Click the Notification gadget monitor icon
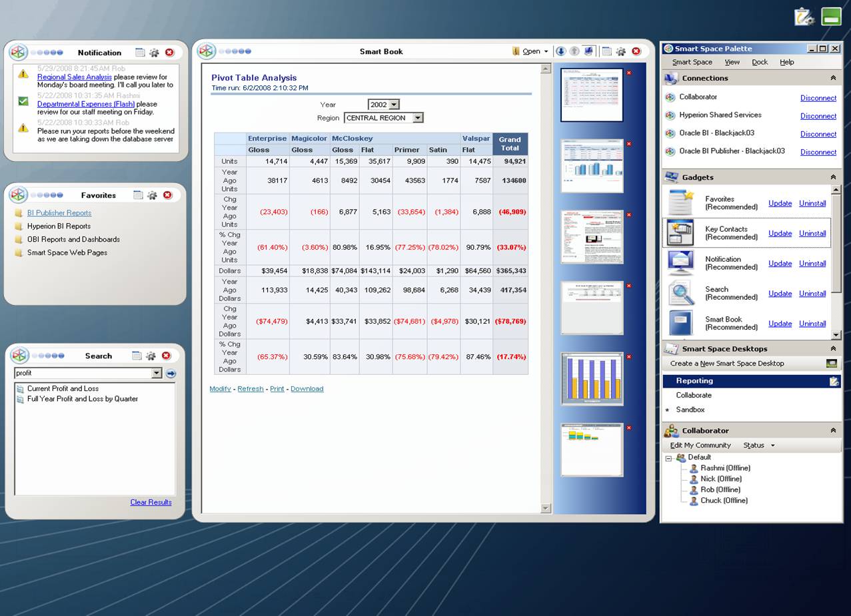The height and width of the screenshot is (616, 851). [x=681, y=263]
